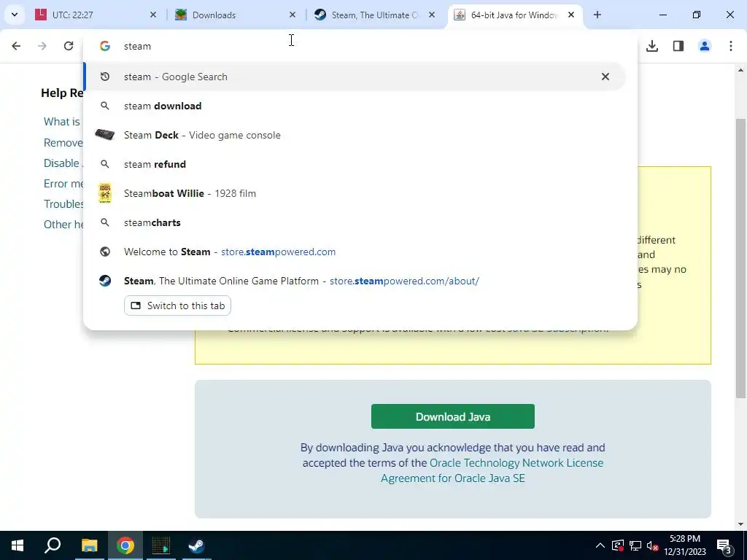Click the Steamboat Willie poster thumbnail

pyautogui.click(x=105, y=193)
